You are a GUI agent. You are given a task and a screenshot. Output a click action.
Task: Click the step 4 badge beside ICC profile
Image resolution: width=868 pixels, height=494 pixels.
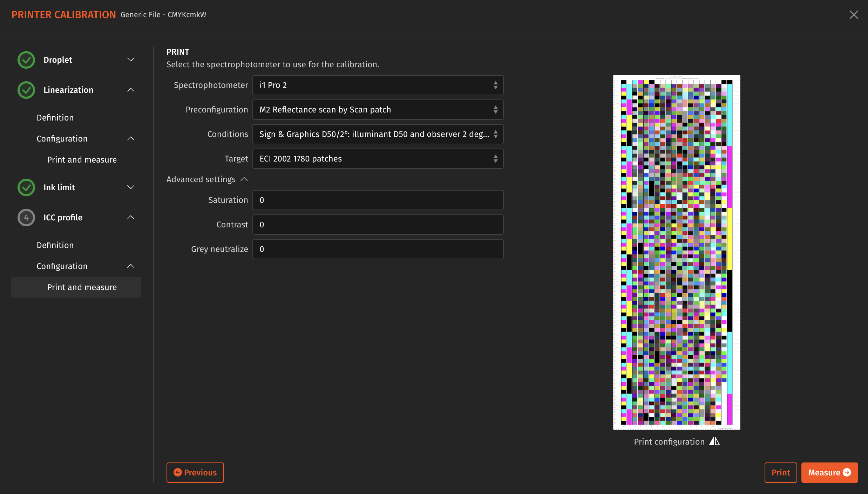26,217
